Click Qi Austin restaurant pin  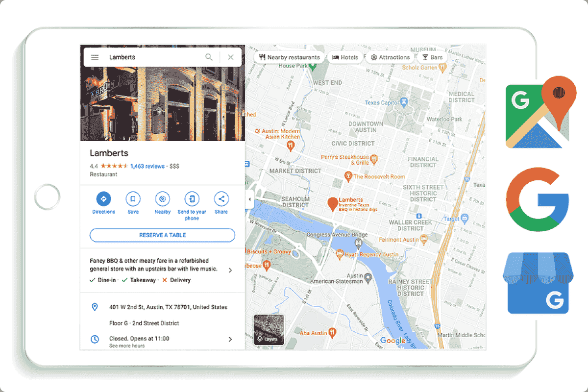click(291, 146)
